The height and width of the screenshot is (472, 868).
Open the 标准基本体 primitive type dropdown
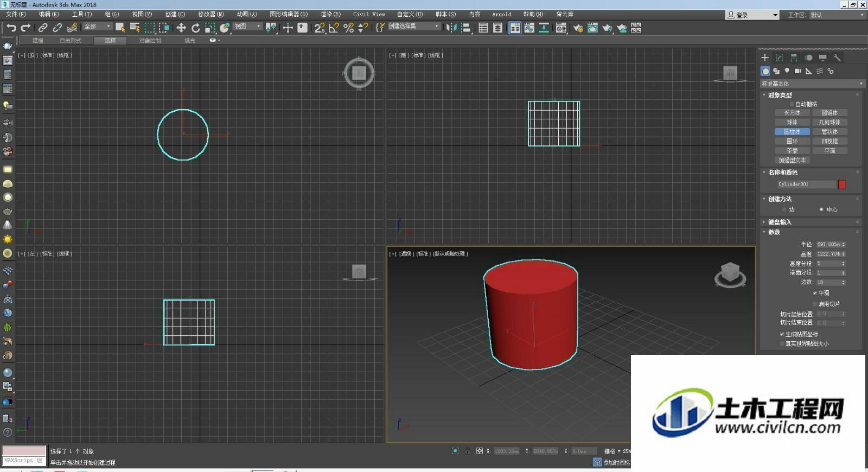click(x=812, y=84)
